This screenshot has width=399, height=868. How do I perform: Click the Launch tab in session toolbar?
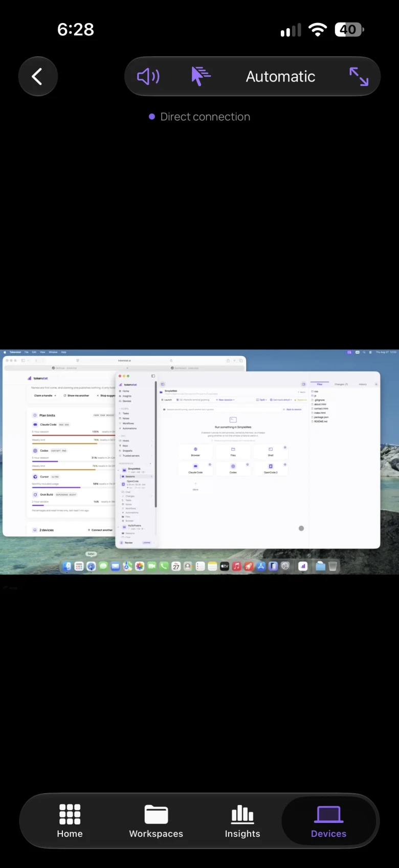tap(167, 400)
